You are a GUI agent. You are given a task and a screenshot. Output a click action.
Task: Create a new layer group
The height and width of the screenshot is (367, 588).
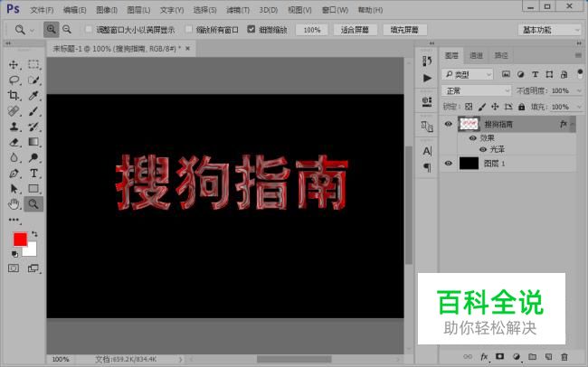pos(532,356)
